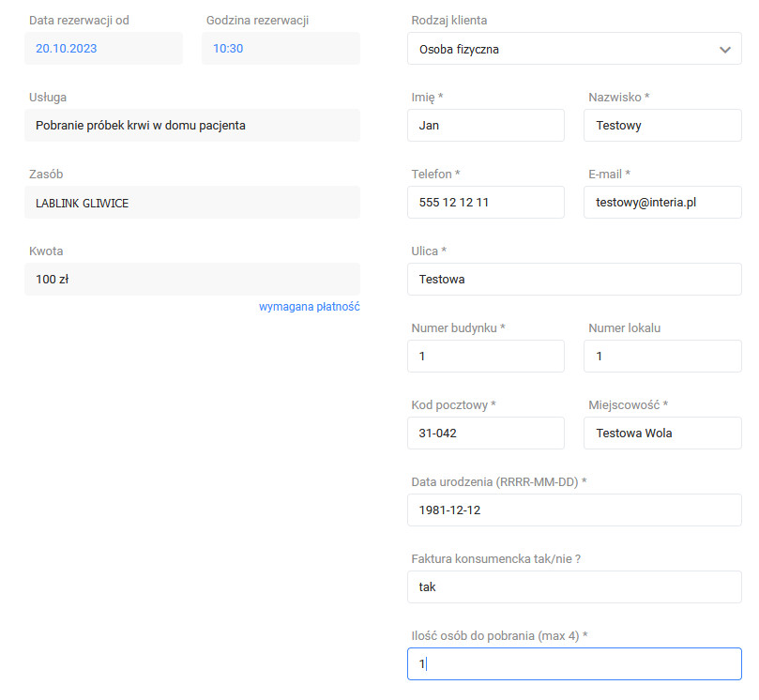Click the Ulica field with Testowa

pos(574,280)
